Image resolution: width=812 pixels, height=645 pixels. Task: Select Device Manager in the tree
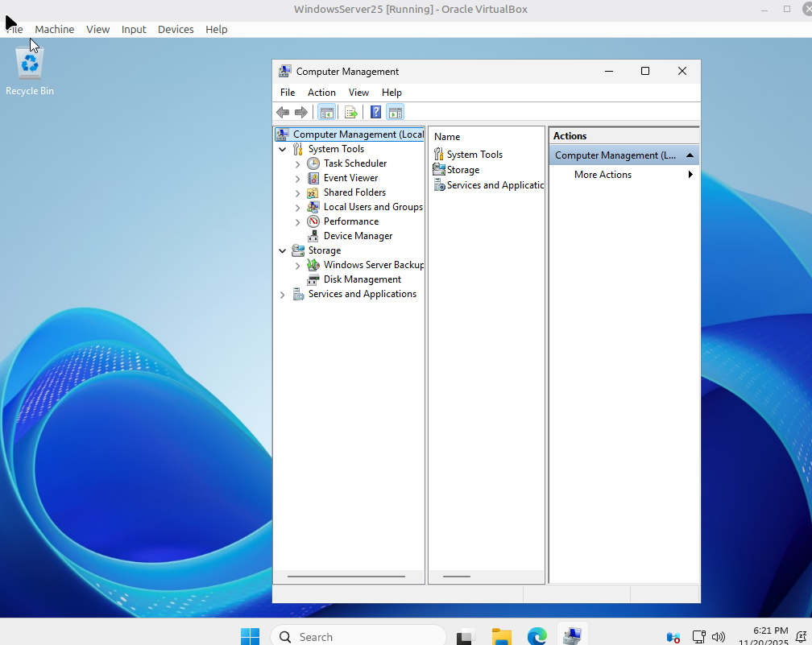[x=358, y=236]
